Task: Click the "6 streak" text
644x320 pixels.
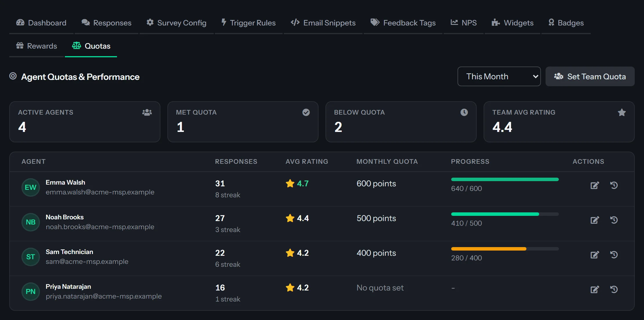Action: (228, 264)
